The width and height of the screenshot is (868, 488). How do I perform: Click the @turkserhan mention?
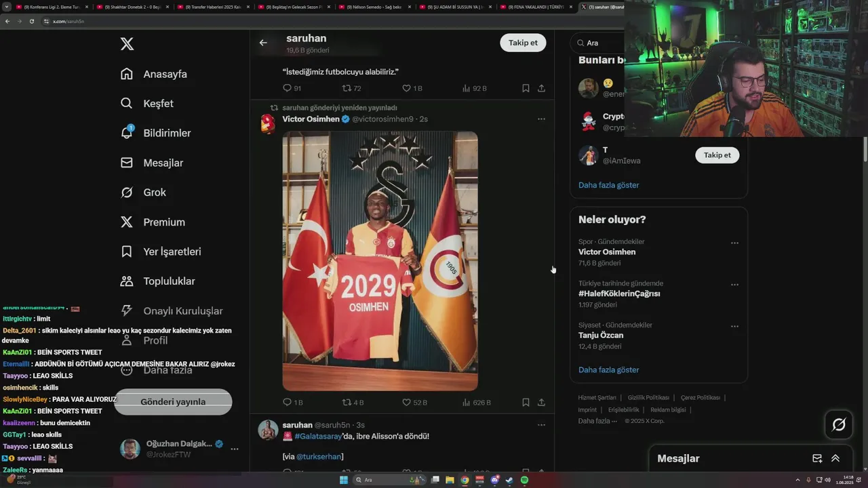click(x=319, y=457)
